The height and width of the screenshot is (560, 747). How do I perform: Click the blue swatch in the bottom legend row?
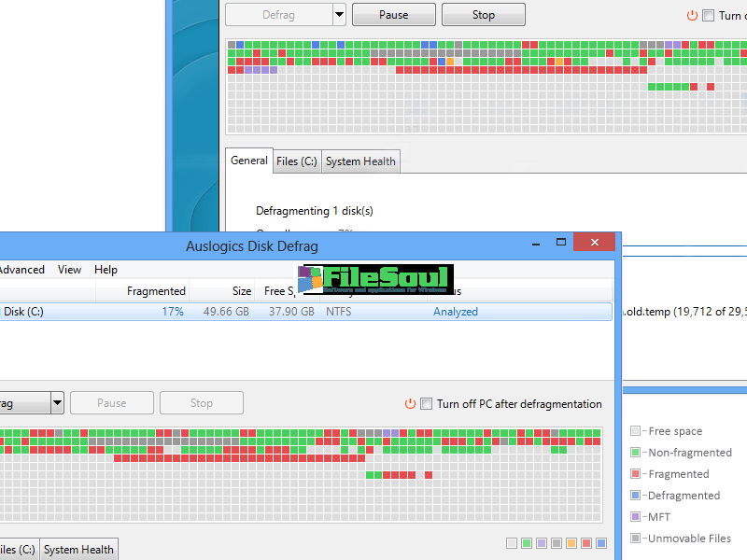coord(601,543)
